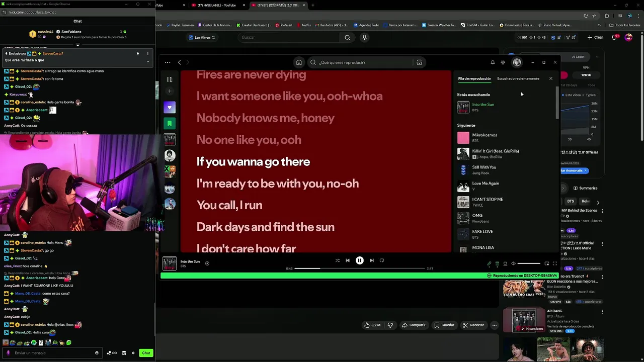The width and height of the screenshot is (644, 362).
Task: Expand Your Library in Spotify sidebar
Action: pyautogui.click(x=170, y=79)
